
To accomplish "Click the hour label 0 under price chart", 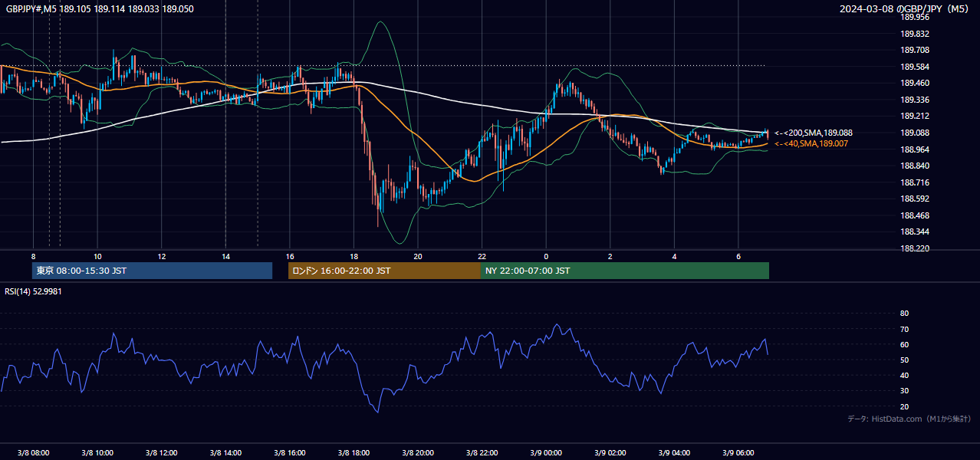I will click(546, 256).
